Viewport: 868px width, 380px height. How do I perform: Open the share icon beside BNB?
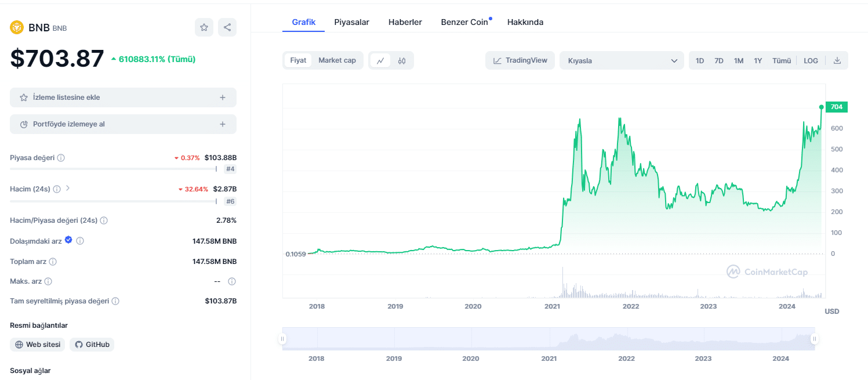227,27
